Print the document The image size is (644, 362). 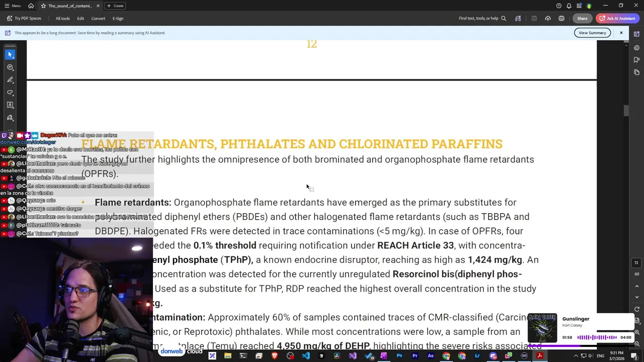tap(561, 19)
